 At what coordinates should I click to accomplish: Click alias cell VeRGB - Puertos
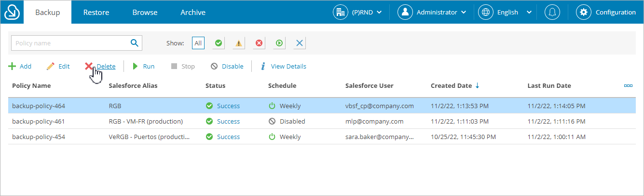click(149, 137)
